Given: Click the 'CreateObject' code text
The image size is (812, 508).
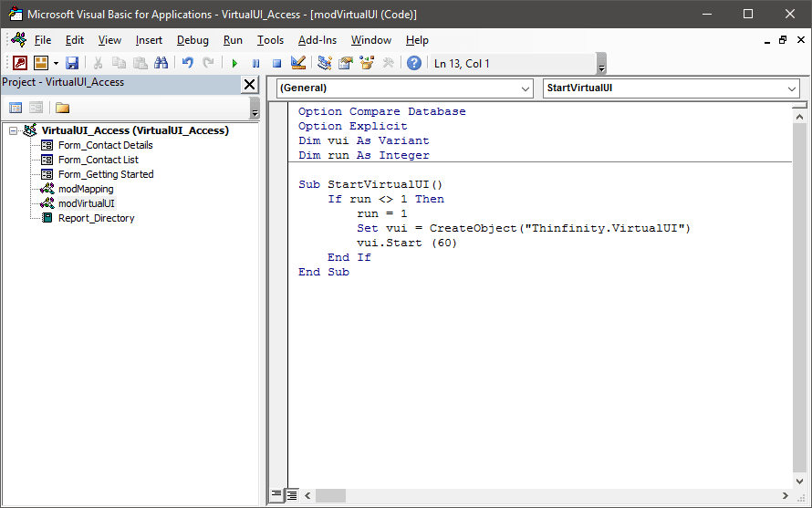Looking at the screenshot, I should (473, 228).
